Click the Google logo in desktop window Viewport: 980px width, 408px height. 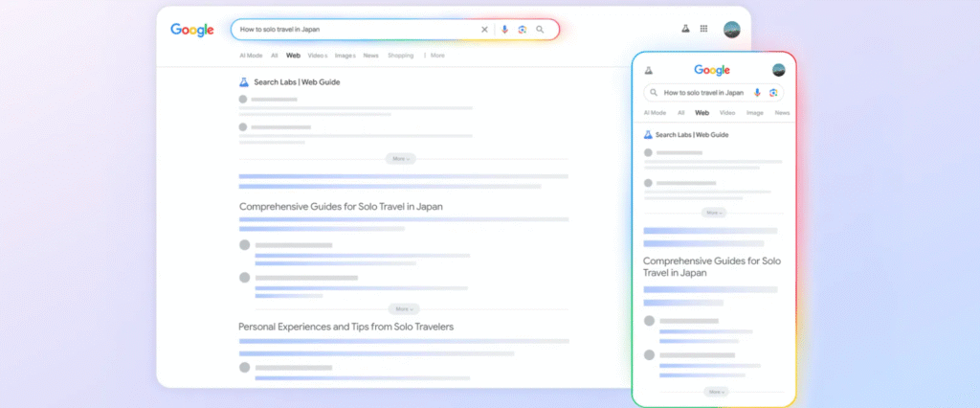coord(191,30)
